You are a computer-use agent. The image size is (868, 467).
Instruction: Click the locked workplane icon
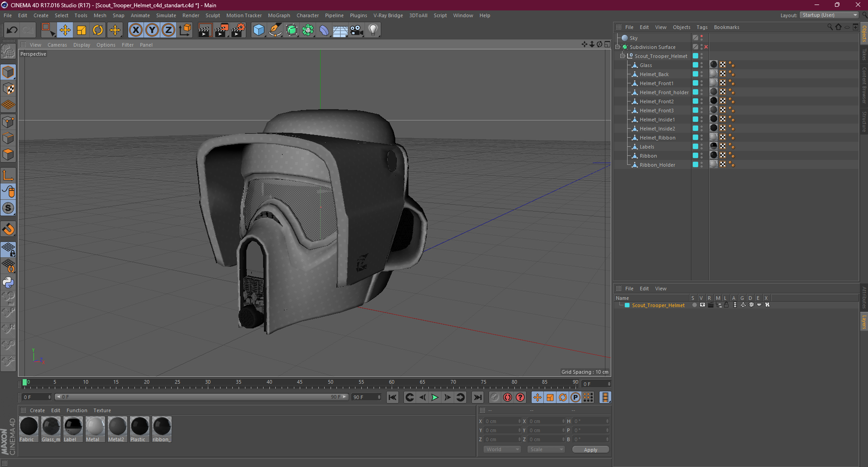pyautogui.click(x=9, y=249)
